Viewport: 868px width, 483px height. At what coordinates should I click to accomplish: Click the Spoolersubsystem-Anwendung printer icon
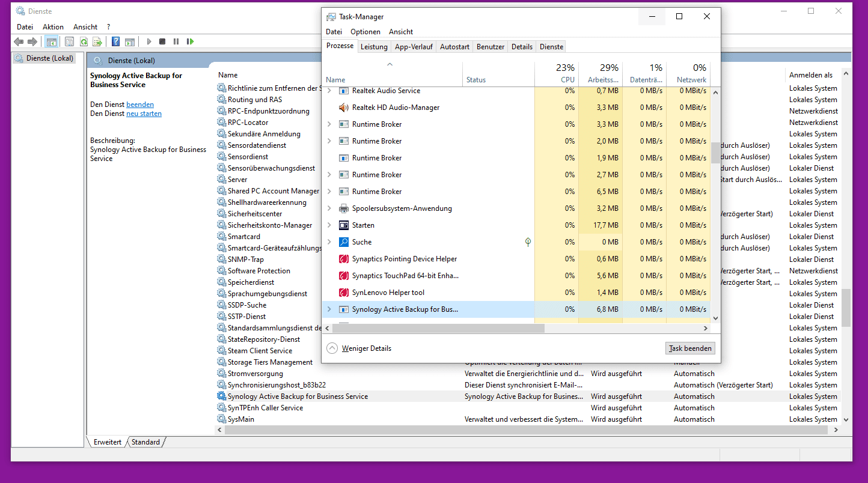tap(344, 208)
